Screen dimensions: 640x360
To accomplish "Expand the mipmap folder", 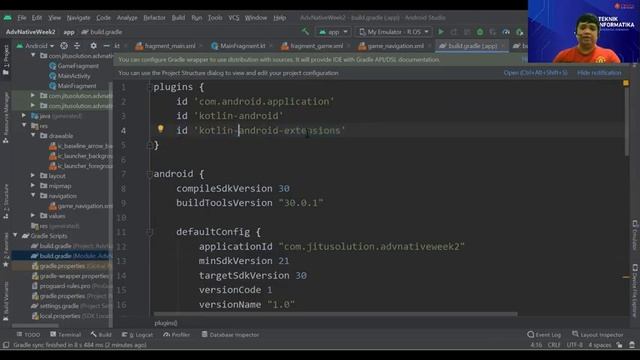I will (33, 186).
